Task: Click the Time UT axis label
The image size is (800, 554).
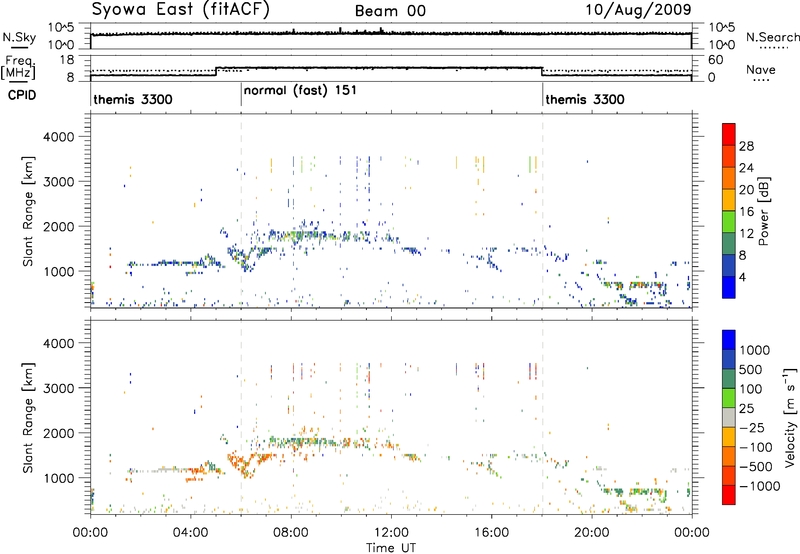Action: [391, 548]
